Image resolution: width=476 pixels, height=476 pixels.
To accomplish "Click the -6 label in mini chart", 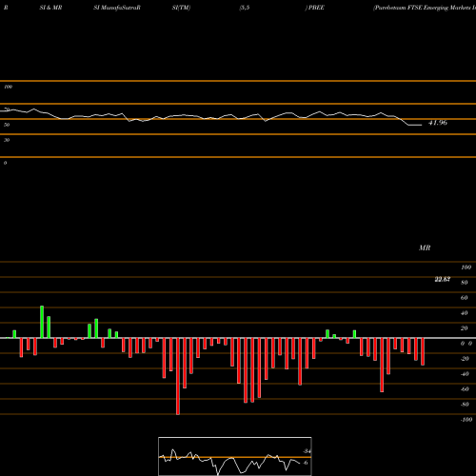I will [x=306, y=463].
